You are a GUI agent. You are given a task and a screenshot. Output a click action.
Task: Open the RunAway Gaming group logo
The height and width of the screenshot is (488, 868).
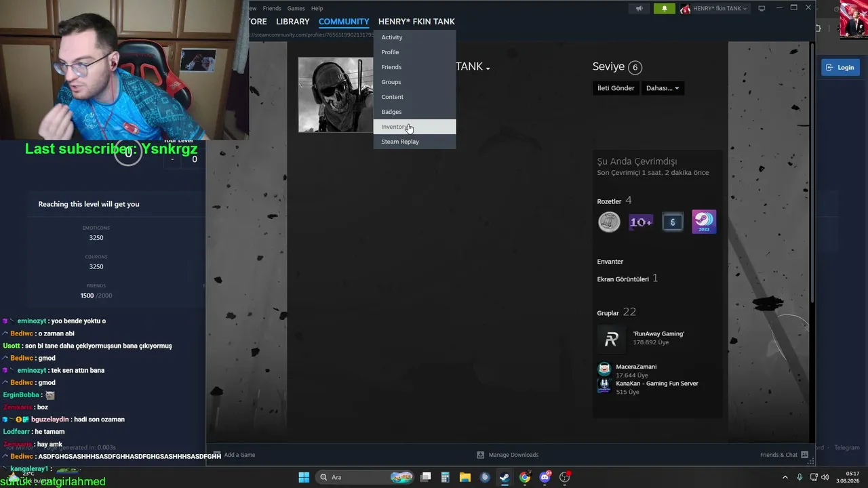pyautogui.click(x=611, y=339)
